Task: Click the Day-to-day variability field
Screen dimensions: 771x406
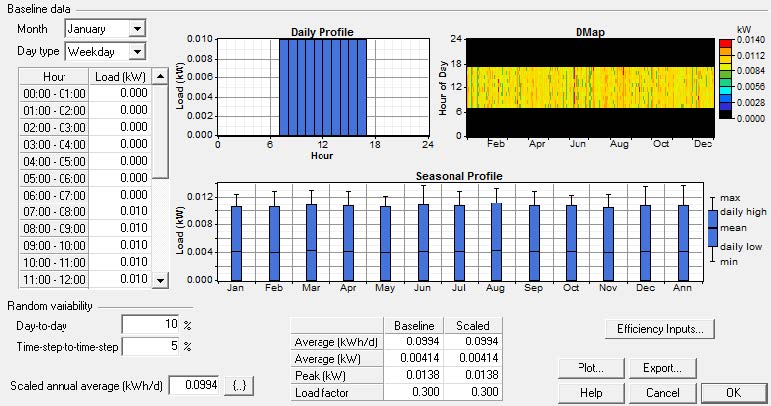Action: click(149, 325)
